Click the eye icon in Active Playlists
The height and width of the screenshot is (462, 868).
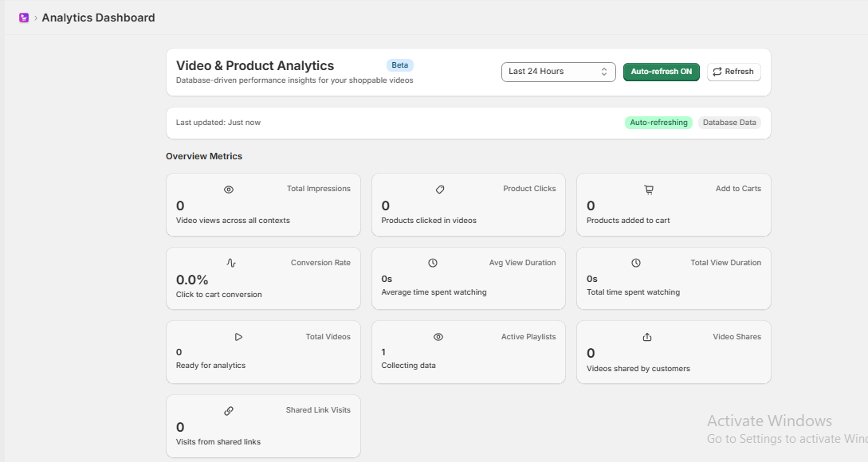(x=438, y=337)
